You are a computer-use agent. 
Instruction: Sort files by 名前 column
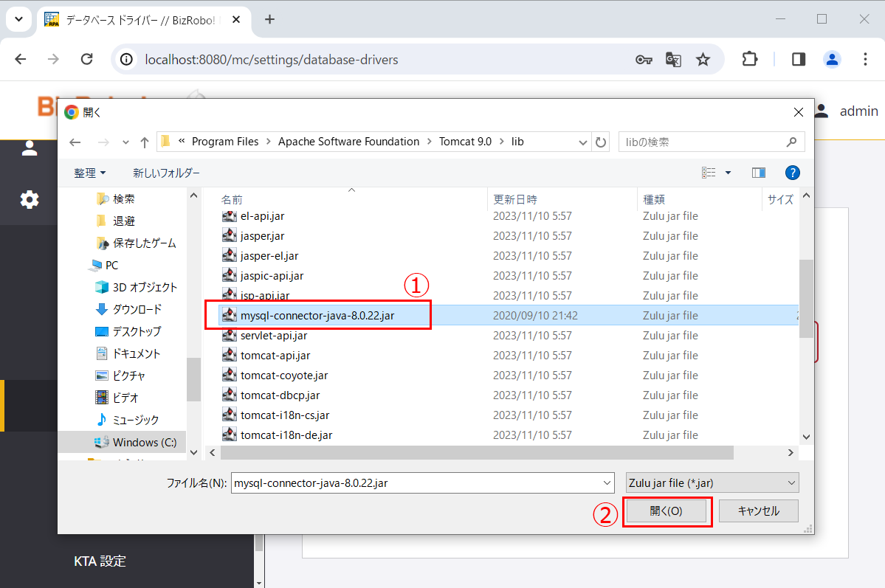click(232, 200)
